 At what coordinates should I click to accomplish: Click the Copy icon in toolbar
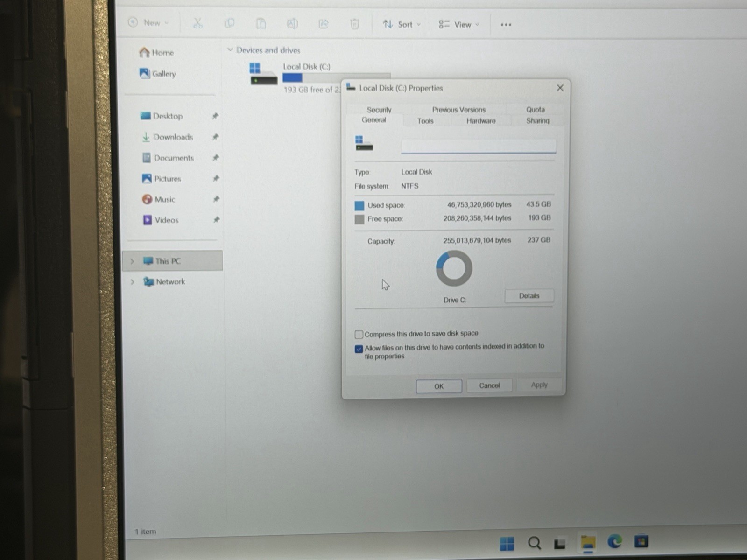pos(229,23)
